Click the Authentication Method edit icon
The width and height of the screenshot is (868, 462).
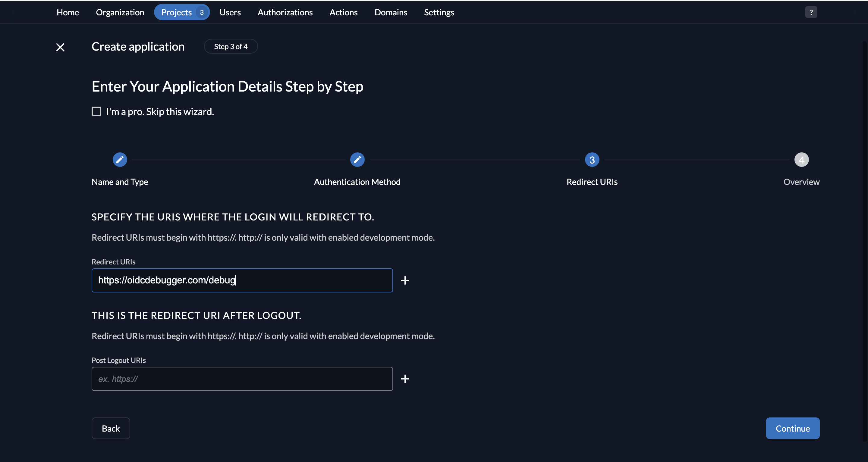pos(357,160)
